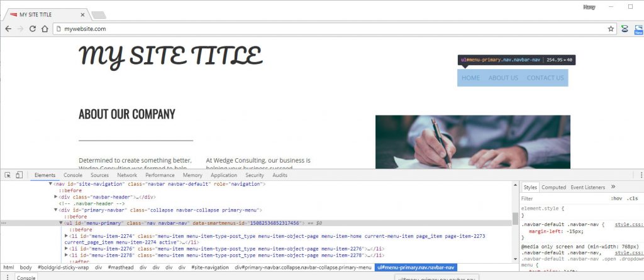The height and width of the screenshot is (280, 644).
Task: Click the user profile name button in title bar
Action: 589,7
